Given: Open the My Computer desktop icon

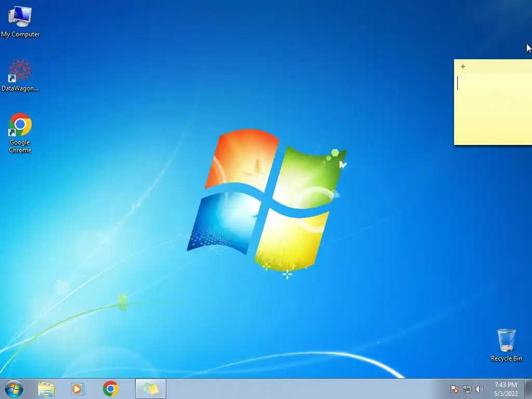Looking at the screenshot, I should point(20,22).
